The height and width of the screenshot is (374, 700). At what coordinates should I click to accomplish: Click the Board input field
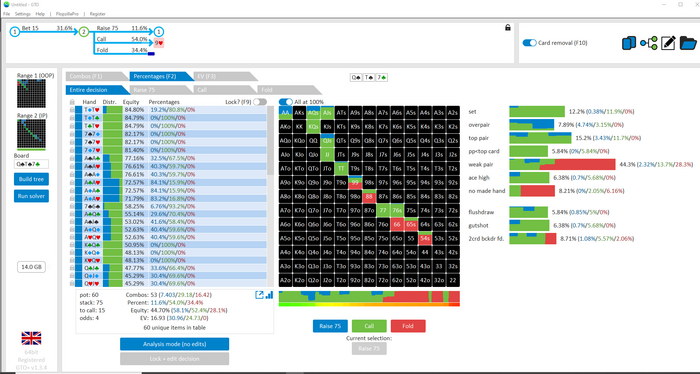[31, 164]
